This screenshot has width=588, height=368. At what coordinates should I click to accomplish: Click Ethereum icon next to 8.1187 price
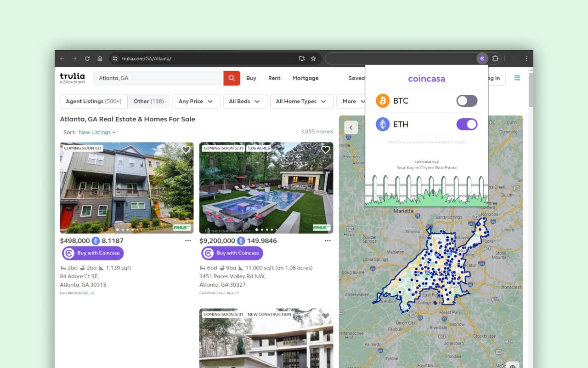coord(96,241)
